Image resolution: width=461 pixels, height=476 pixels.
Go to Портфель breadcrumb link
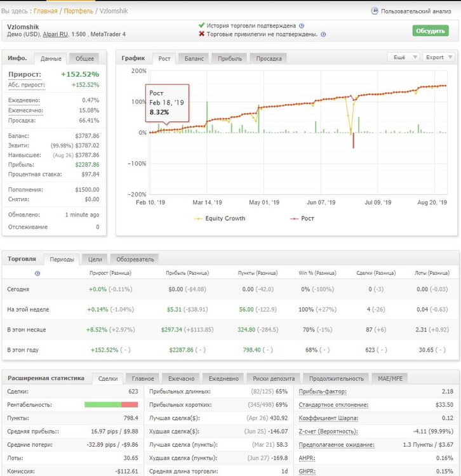(78, 11)
